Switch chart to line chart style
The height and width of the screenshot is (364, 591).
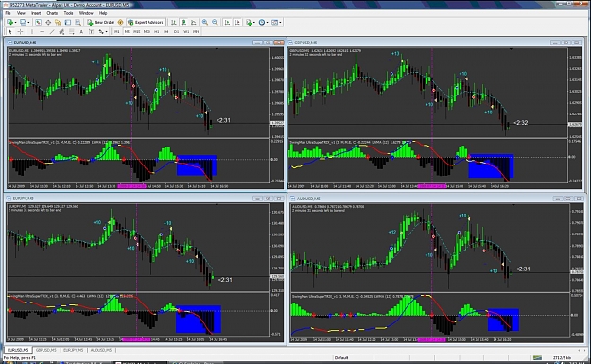(x=193, y=23)
